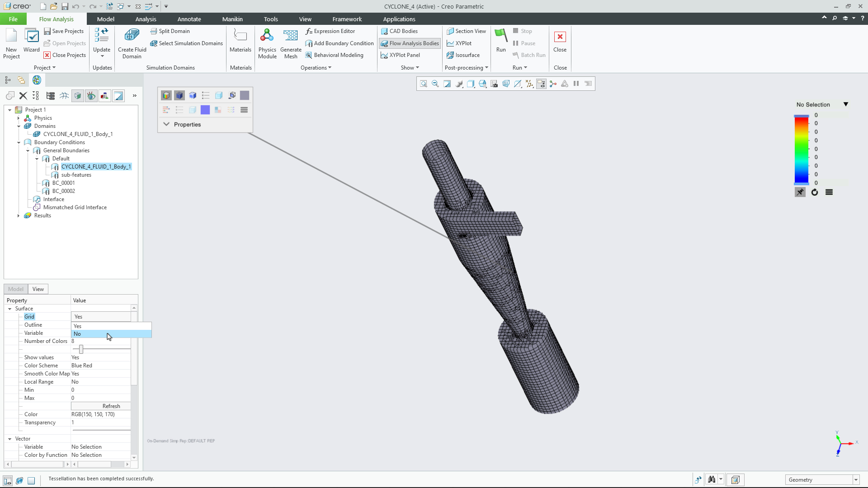Viewport: 868px width, 488px height.
Task: Unpin the legend with the pin icon
Action: pos(800,192)
